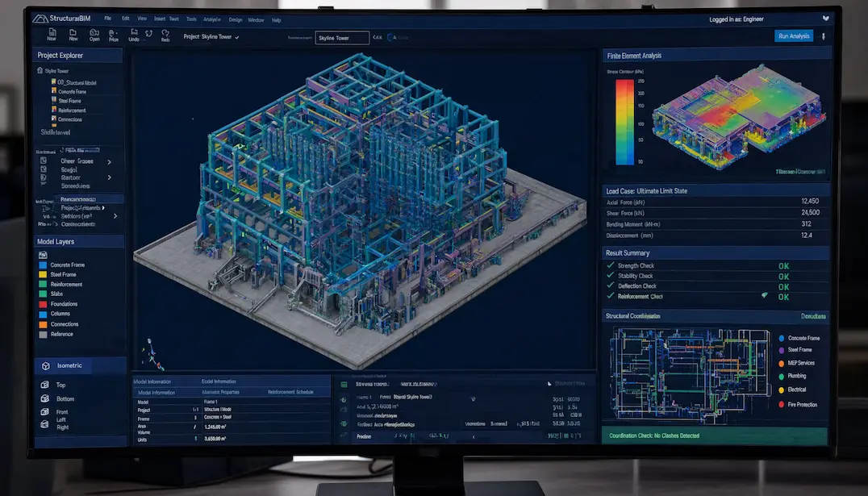The width and height of the screenshot is (868, 496).
Task: Switch to Top view icon
Action: click(45, 385)
